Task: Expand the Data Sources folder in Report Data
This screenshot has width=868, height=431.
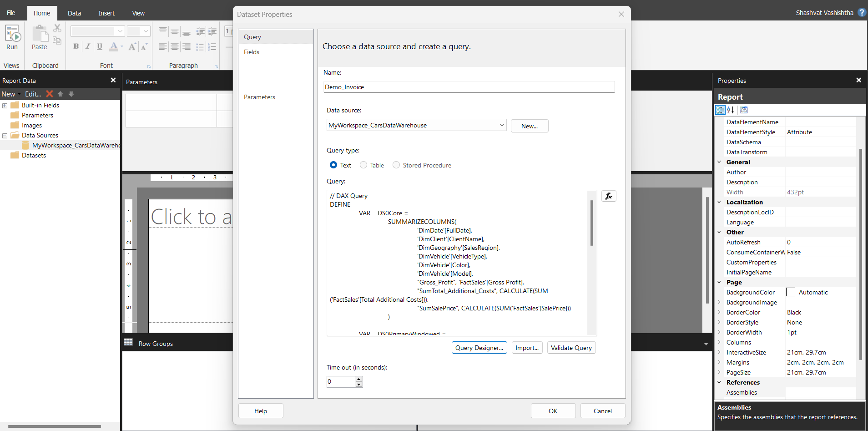Action: [4, 135]
